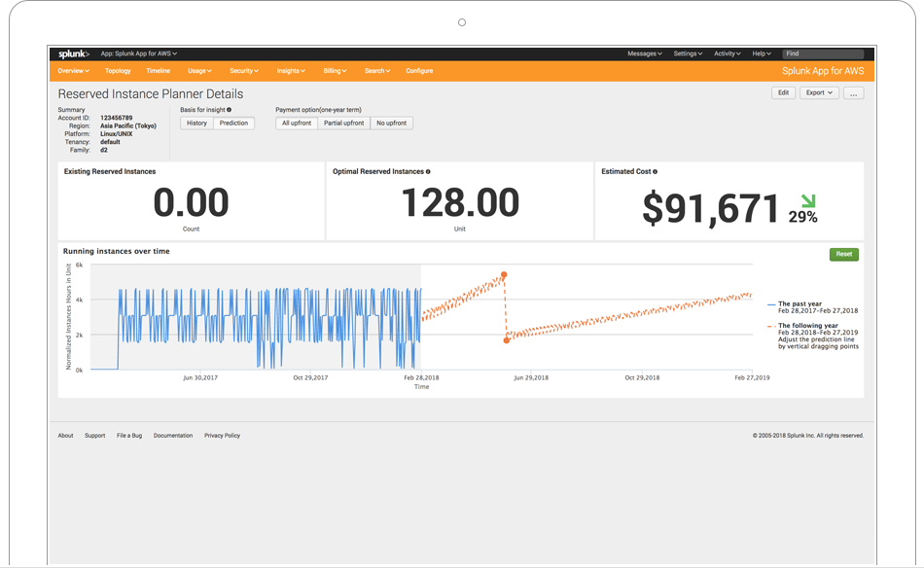This screenshot has height=568, width=924.
Task: Open the About link in footer
Action: point(65,436)
